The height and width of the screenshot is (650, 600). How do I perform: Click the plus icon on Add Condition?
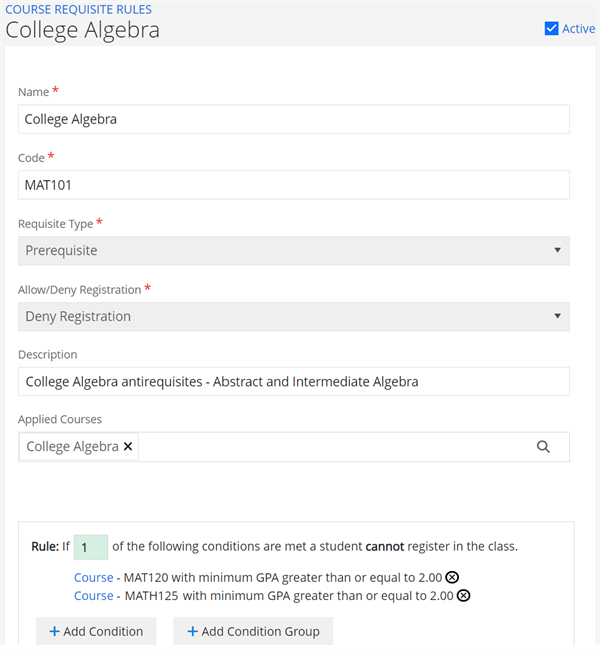[54, 631]
